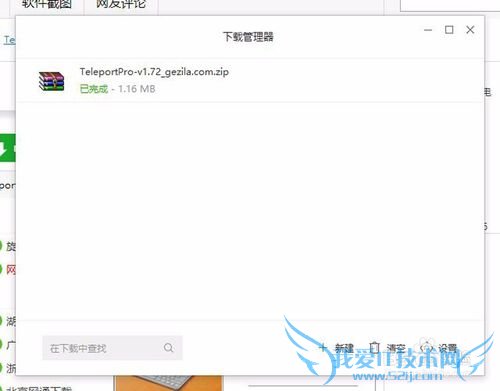Close the 下载管理器 window
The height and width of the screenshot is (391, 500).
[x=470, y=30]
